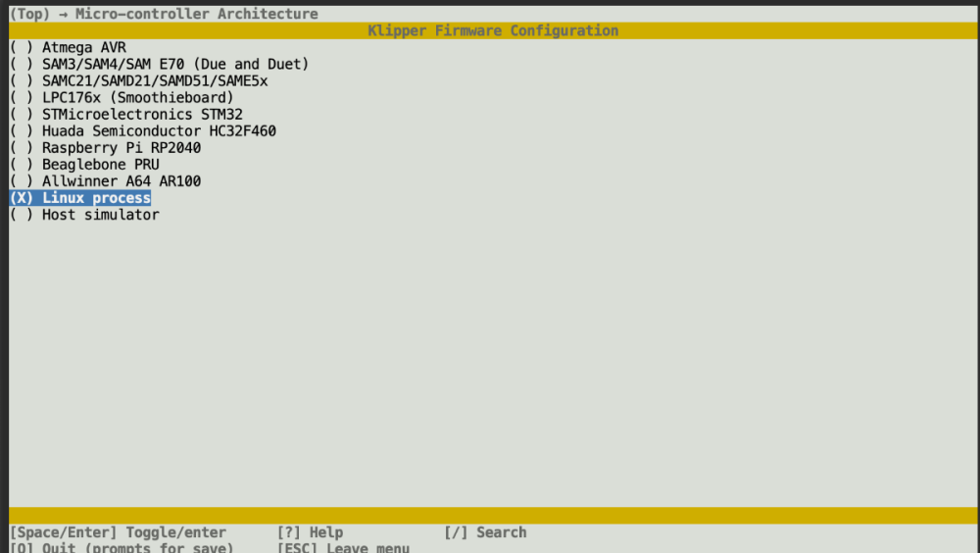
Task: Select the Atmega AVR architecture option
Action: [69, 47]
